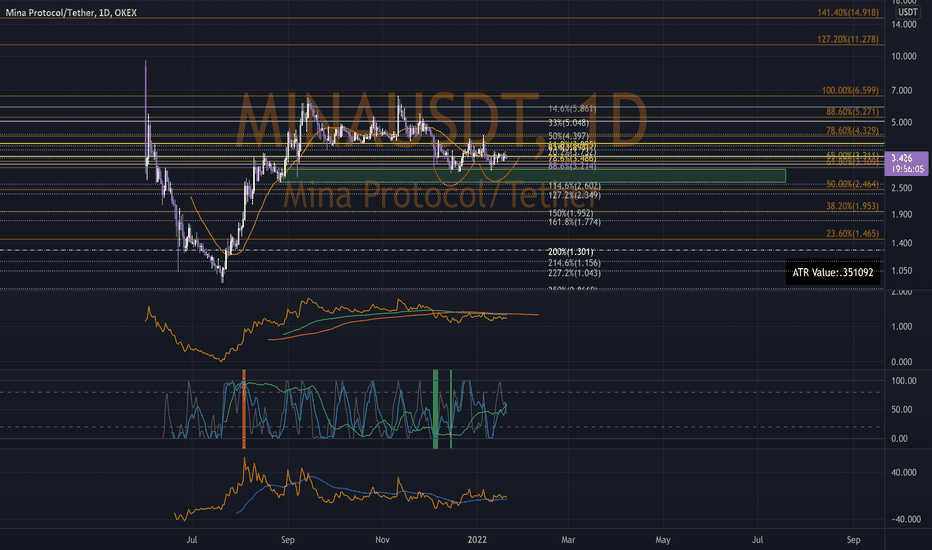Viewport: 932px width, 550px height.
Task: Click the 227.2%(1.043) extension label
Action: pyautogui.click(x=574, y=274)
